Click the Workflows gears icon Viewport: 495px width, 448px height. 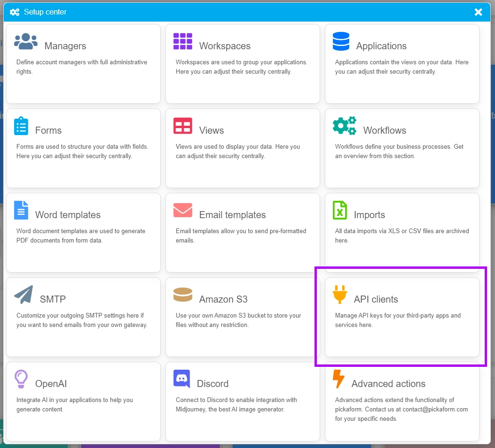(x=345, y=126)
